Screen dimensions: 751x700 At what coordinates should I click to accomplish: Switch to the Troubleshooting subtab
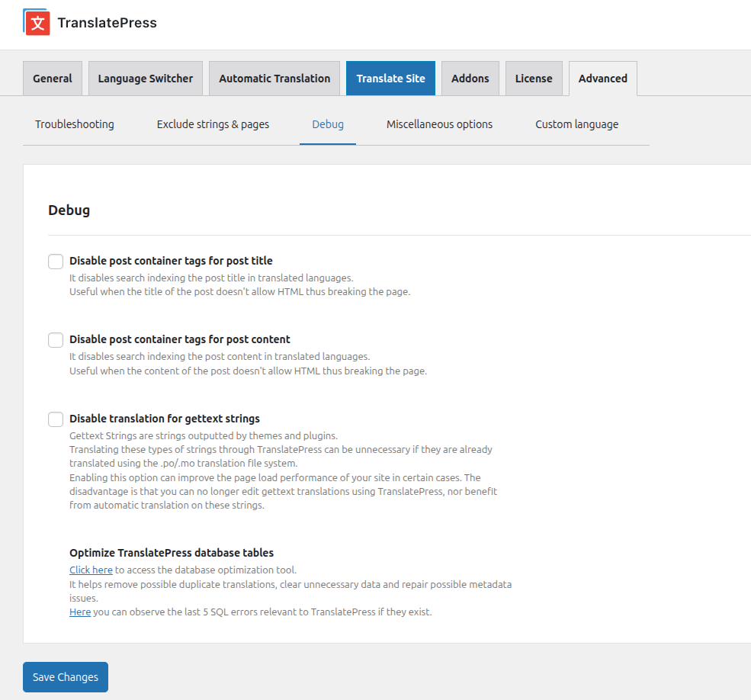pyautogui.click(x=74, y=124)
